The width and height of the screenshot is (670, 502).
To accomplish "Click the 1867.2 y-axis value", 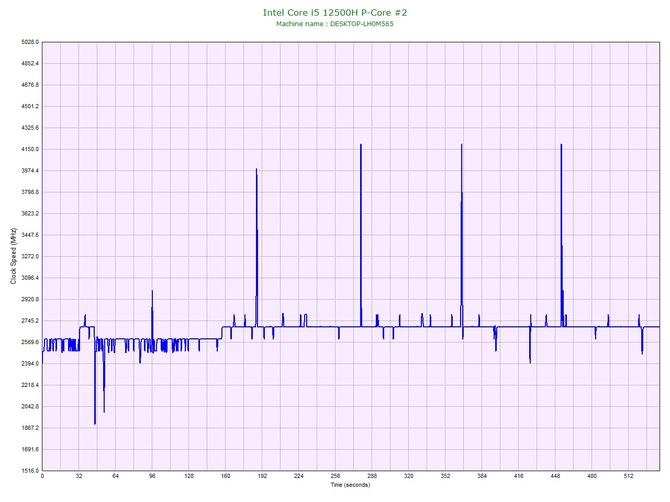I will 30,428.
